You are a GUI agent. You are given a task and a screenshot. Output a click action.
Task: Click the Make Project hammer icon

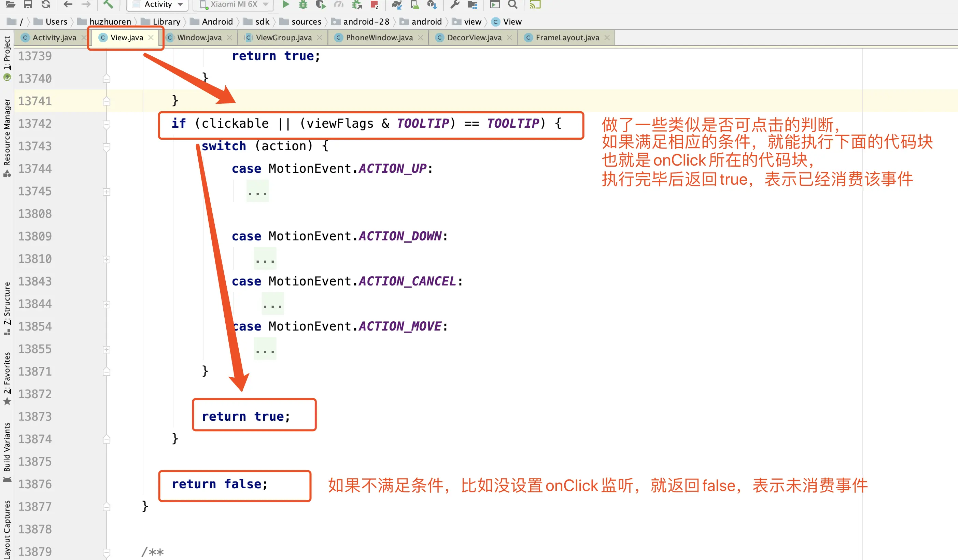click(108, 4)
